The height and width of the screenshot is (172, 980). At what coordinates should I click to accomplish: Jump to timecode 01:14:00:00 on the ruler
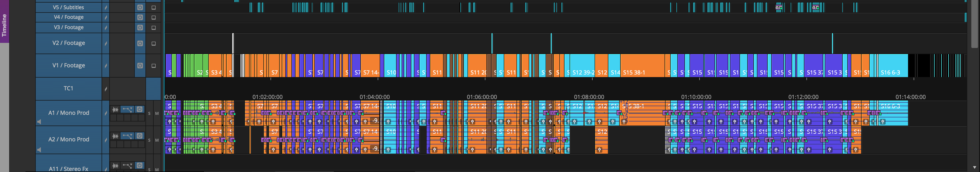tap(910, 97)
